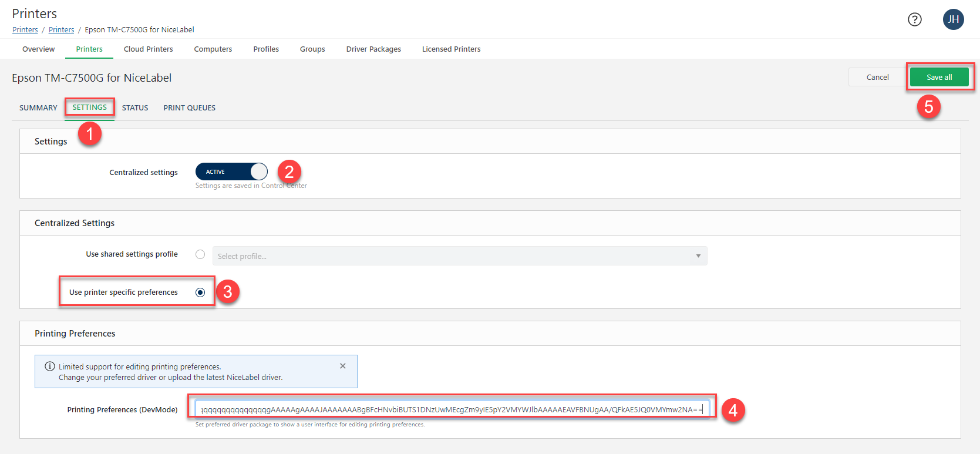Click the Select profile dropdown arrow
This screenshot has height=454, width=980.
coord(698,256)
